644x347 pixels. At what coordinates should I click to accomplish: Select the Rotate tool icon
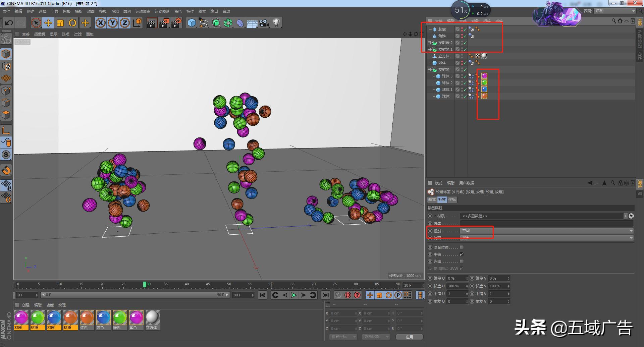72,23
